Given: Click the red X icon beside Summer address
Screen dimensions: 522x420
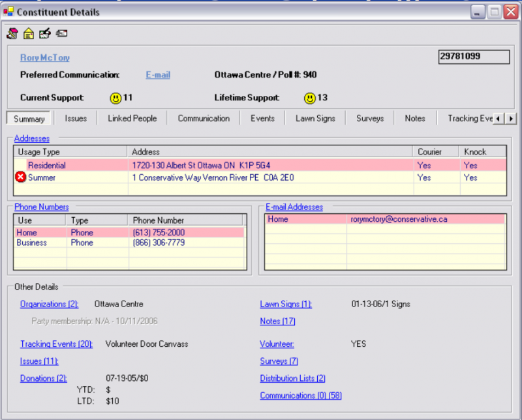Looking at the screenshot, I should [x=20, y=177].
